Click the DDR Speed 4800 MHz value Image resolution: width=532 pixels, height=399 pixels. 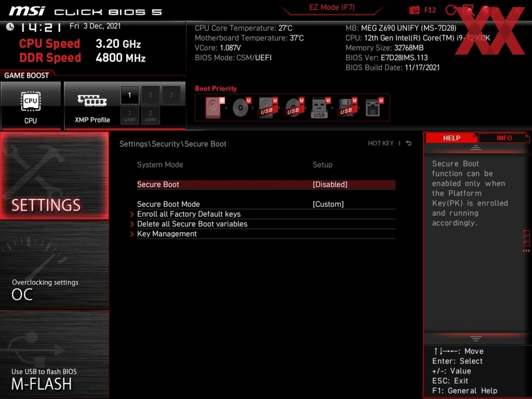(x=120, y=58)
